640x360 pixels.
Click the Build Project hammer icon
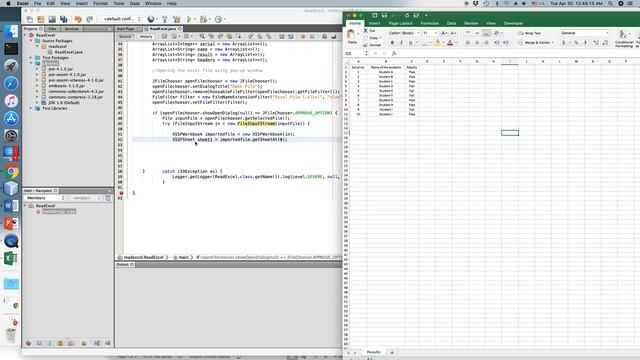click(165, 19)
